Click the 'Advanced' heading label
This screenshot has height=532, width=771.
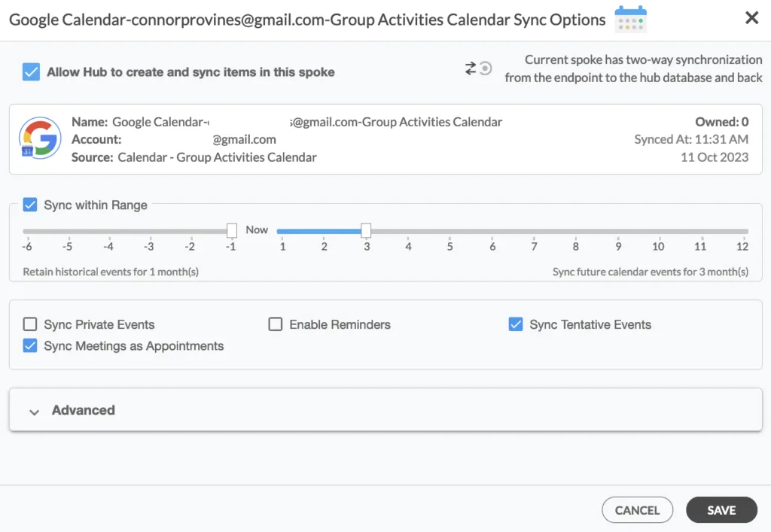(x=84, y=410)
